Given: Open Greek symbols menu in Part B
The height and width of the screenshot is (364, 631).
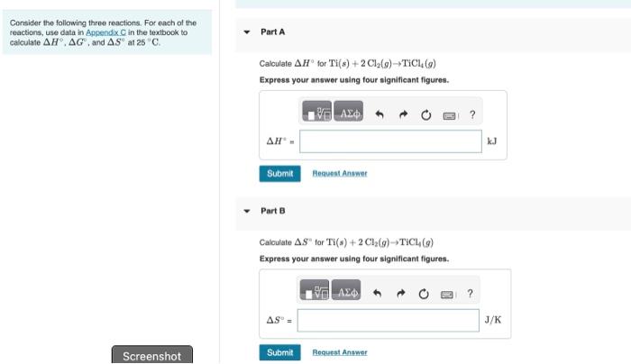Looking at the screenshot, I should coord(346,290).
